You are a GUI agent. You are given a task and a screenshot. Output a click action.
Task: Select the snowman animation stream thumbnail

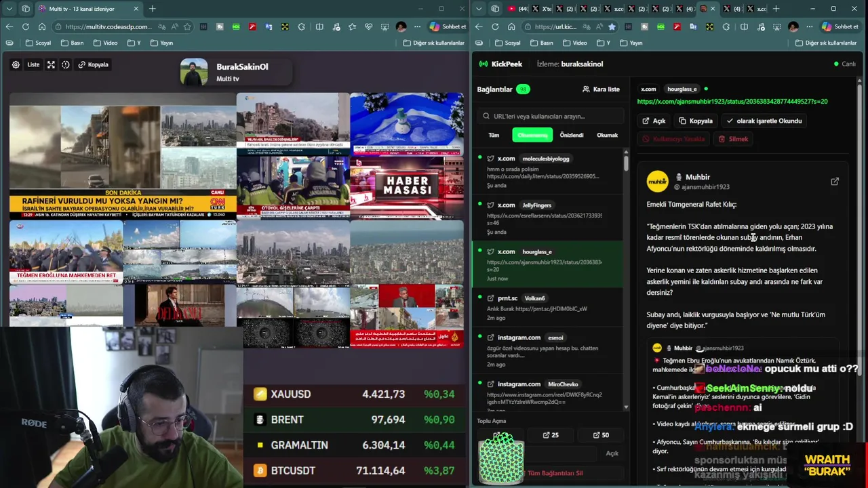pyautogui.click(x=407, y=124)
